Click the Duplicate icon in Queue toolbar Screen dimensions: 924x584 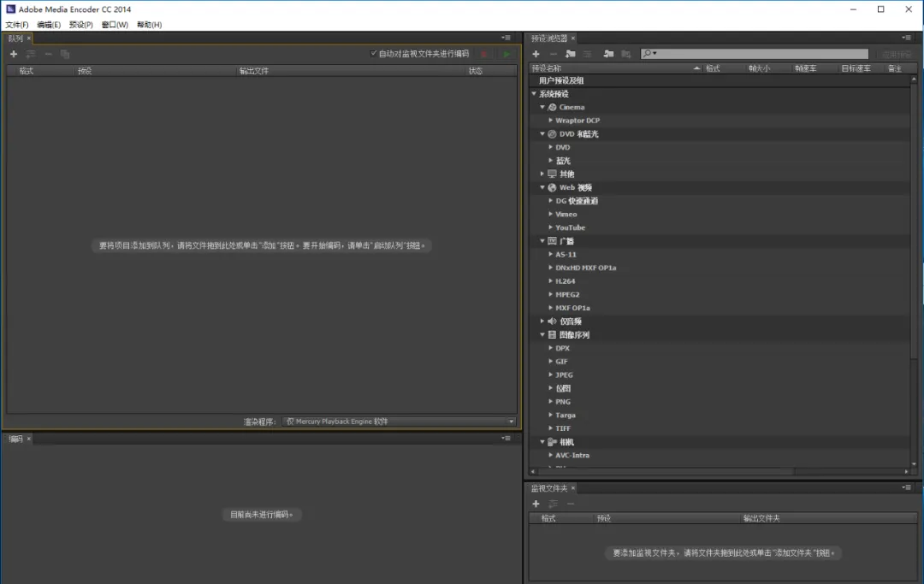coord(65,54)
